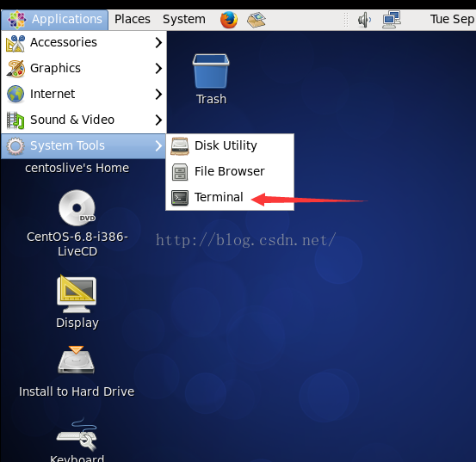Viewport: 476px width, 462px height.
Task: Click the File Browser cabinet icon
Action: coord(180,172)
